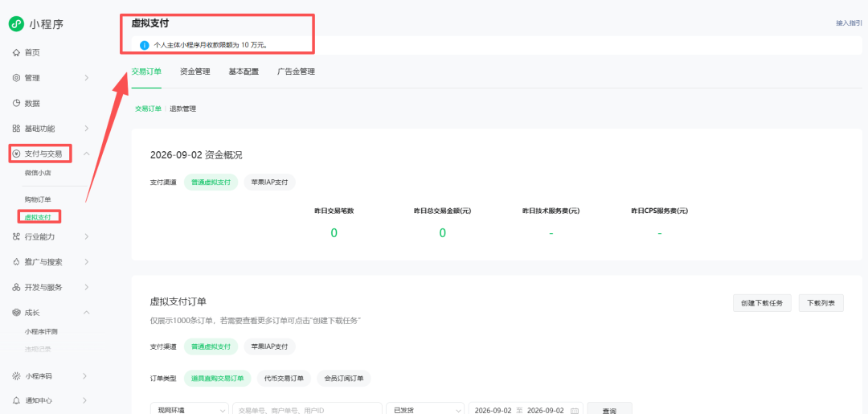
Task: Switch to the 基本配置 tab
Action: coord(244,72)
